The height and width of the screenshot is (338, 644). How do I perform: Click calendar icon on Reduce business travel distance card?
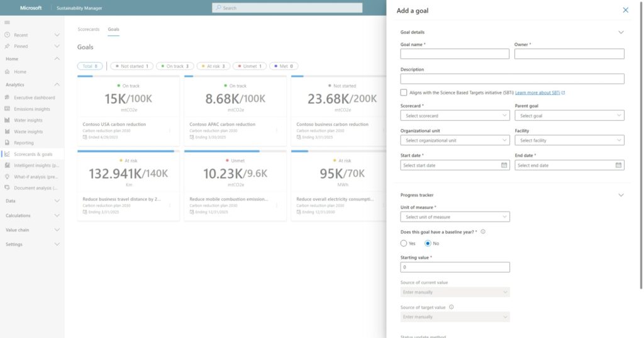click(85, 211)
